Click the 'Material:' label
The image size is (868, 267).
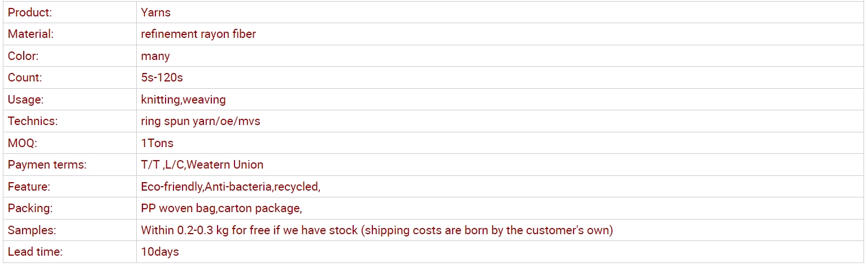[x=31, y=34]
